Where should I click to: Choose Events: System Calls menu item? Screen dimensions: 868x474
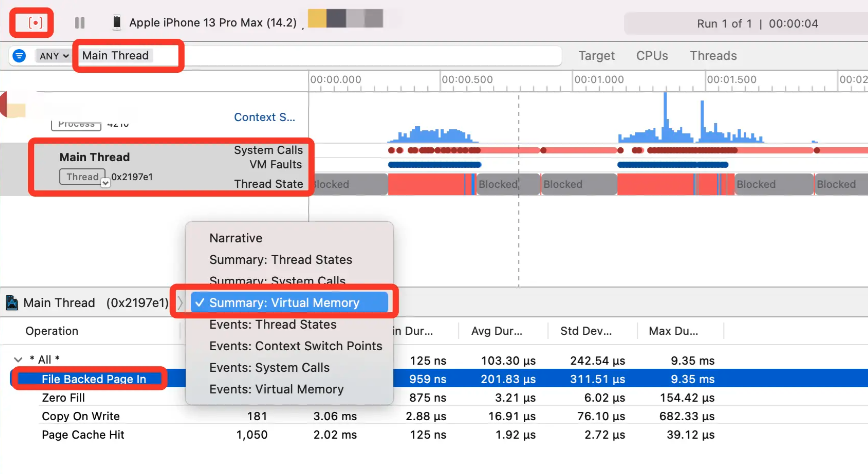(x=270, y=368)
